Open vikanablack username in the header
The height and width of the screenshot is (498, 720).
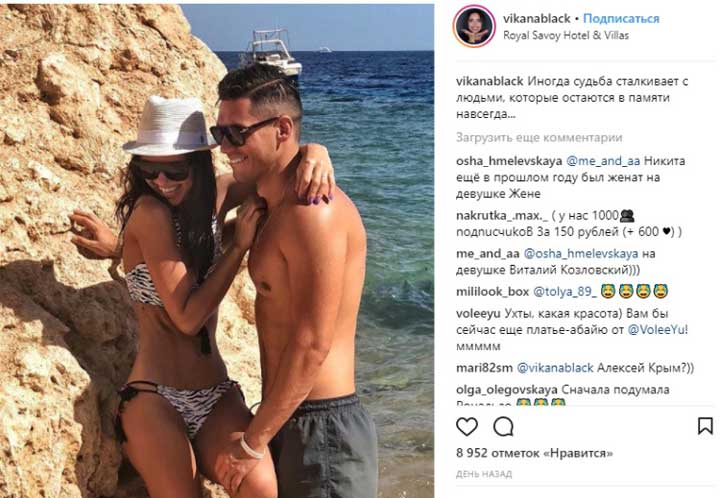click(536, 18)
